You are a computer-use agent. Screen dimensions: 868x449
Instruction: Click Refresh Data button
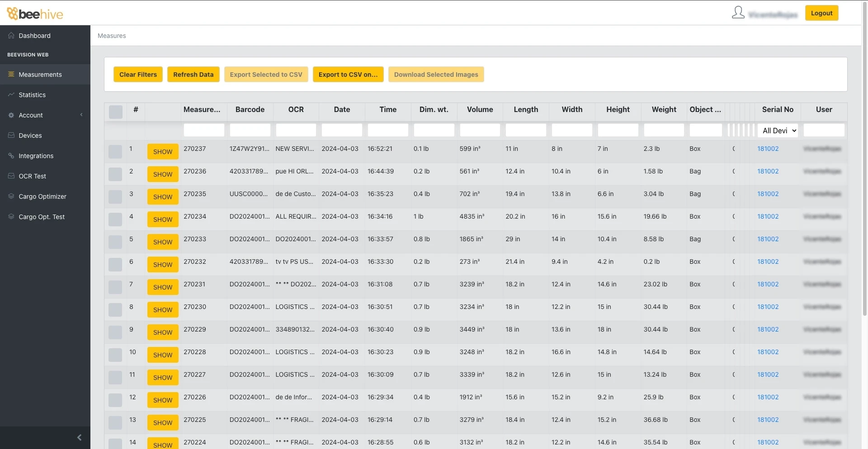click(193, 75)
